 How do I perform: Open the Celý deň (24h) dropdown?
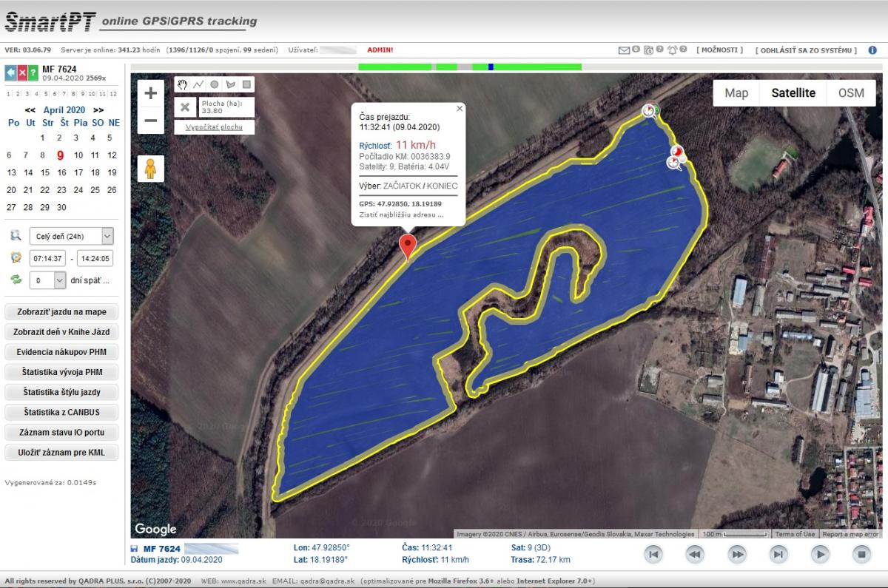[71, 236]
